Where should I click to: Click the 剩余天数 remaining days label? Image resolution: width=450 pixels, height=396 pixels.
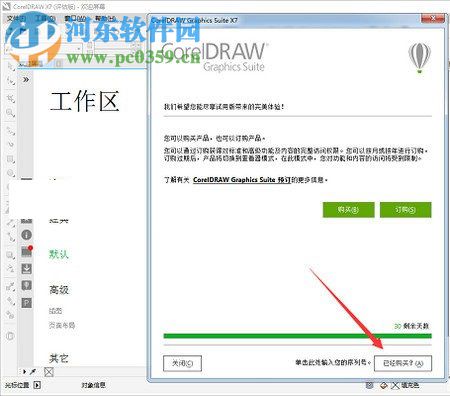[x=416, y=326]
